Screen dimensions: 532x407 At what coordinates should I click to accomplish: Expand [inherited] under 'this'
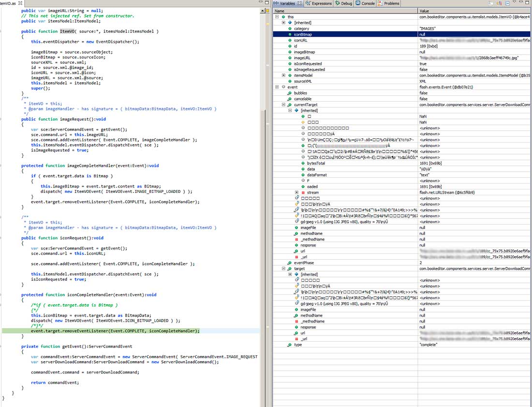click(x=283, y=22)
